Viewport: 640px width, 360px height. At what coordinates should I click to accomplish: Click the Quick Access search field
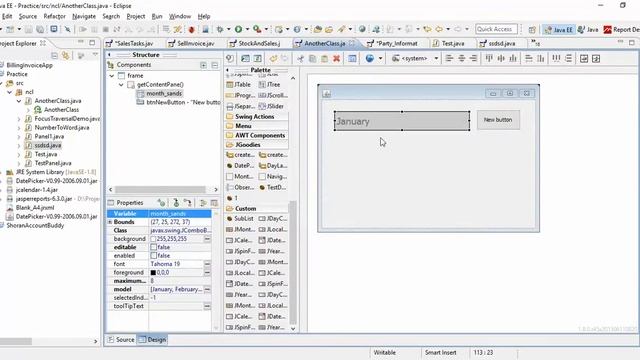[496, 29]
